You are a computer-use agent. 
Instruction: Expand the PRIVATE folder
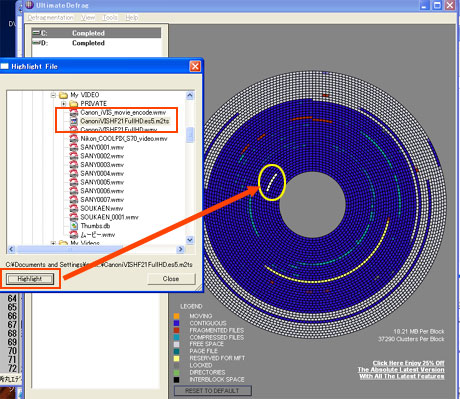64,104
